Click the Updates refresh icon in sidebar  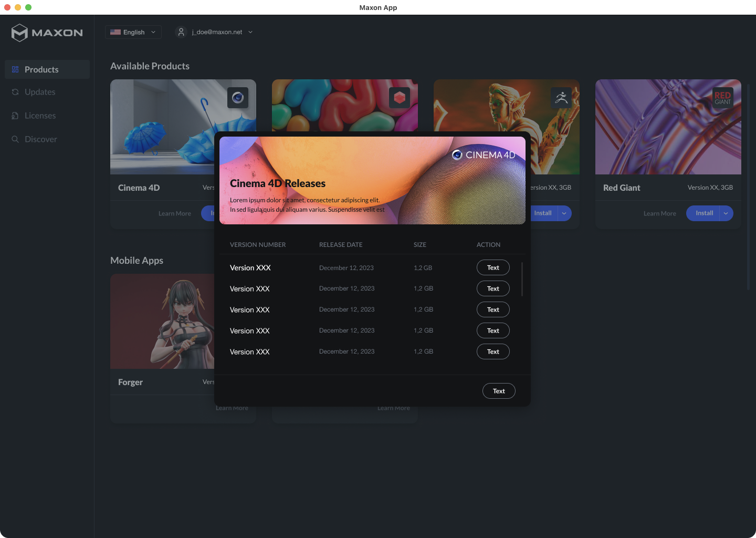click(15, 92)
